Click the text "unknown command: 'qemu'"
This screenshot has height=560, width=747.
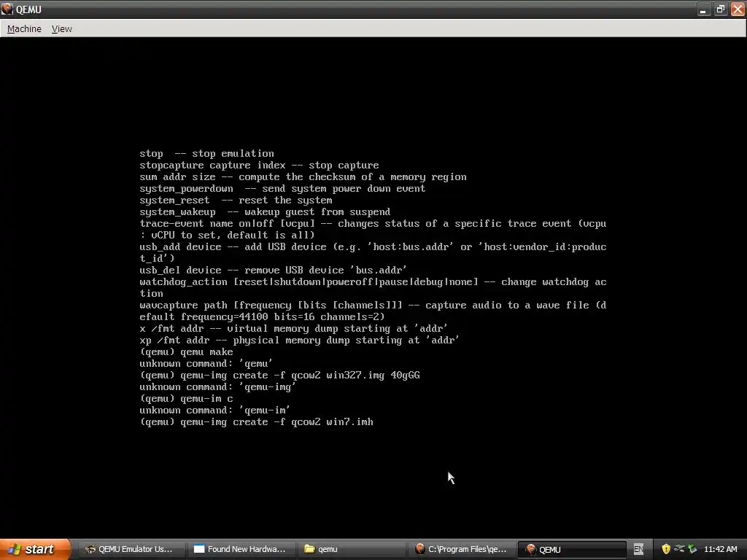(x=206, y=363)
